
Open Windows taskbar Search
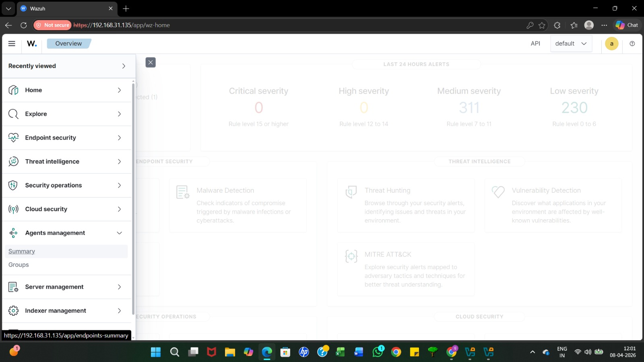tap(174, 352)
